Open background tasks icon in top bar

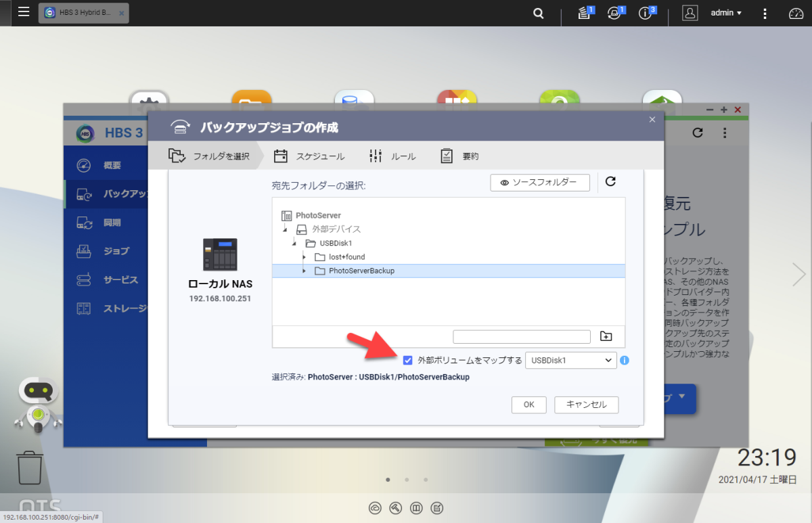tap(585, 13)
